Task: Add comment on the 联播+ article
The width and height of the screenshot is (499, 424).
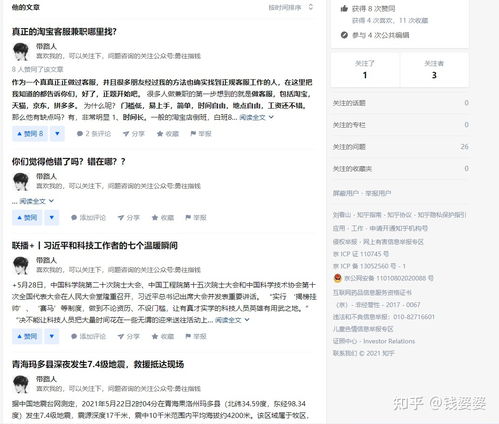Action: tap(88, 336)
